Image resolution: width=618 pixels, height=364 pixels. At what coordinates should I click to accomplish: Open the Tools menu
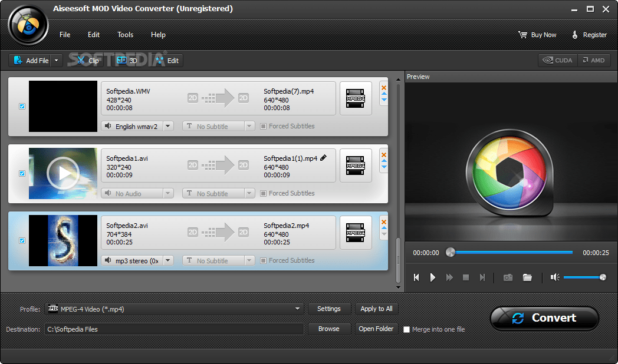[125, 35]
